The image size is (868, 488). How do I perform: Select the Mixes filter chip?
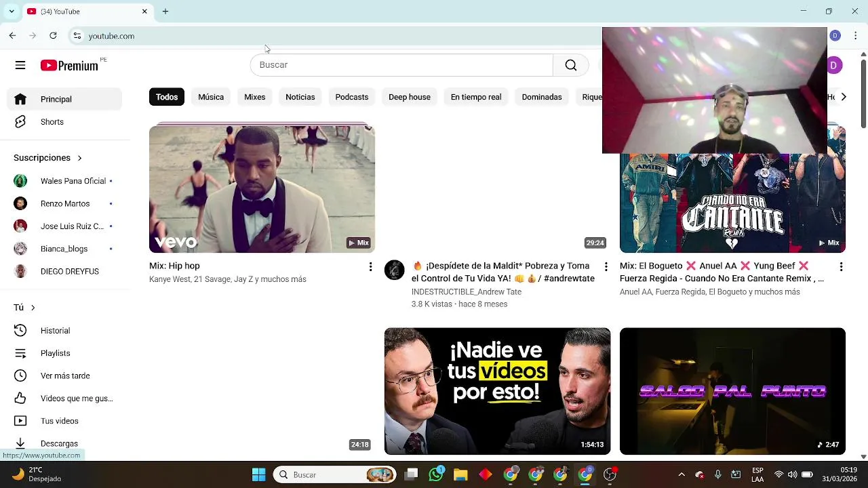click(255, 97)
